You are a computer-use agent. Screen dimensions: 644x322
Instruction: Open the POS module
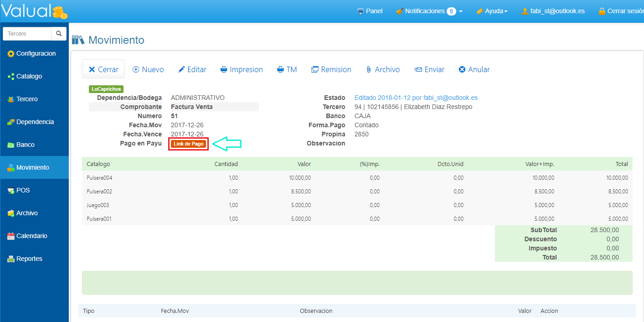pyautogui.click(x=23, y=191)
